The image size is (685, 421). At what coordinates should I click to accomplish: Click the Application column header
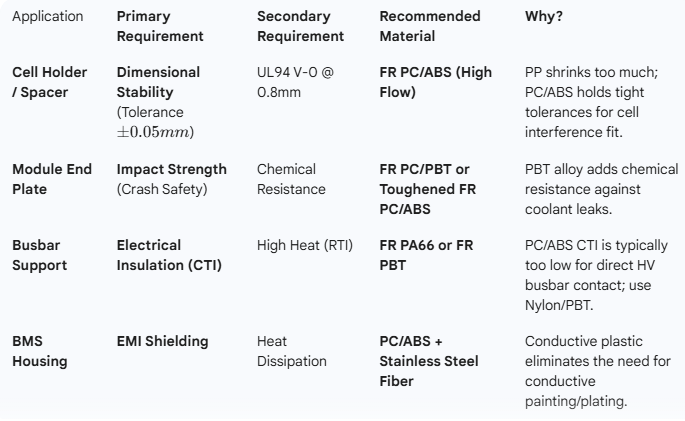pyautogui.click(x=46, y=17)
